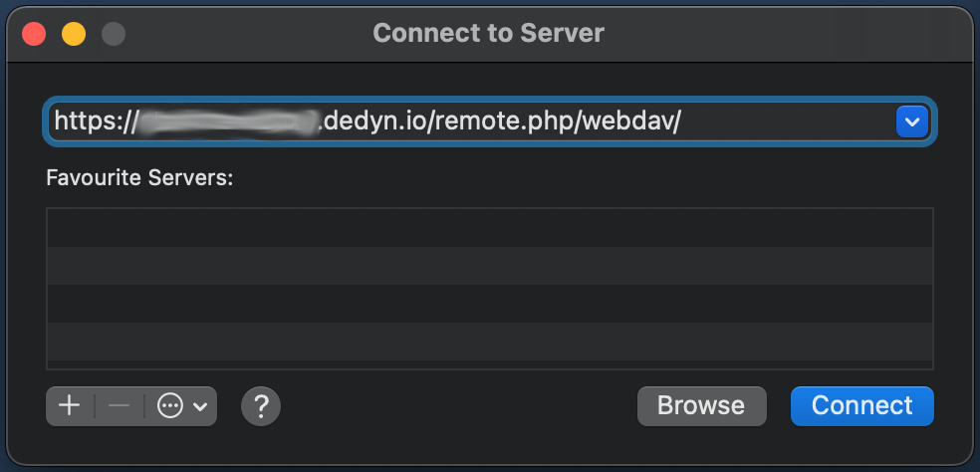Select first row in Favourite Servers list
The image size is (980, 472).
click(x=490, y=228)
